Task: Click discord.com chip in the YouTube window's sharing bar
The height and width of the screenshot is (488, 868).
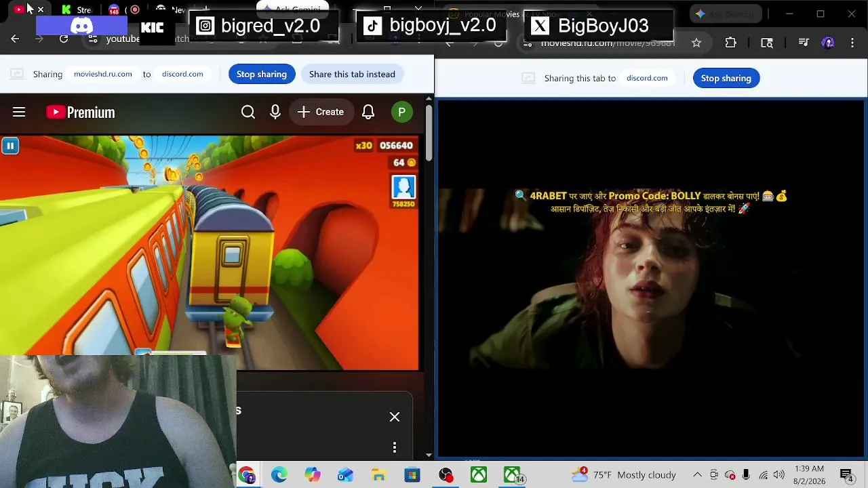Action: coord(182,74)
